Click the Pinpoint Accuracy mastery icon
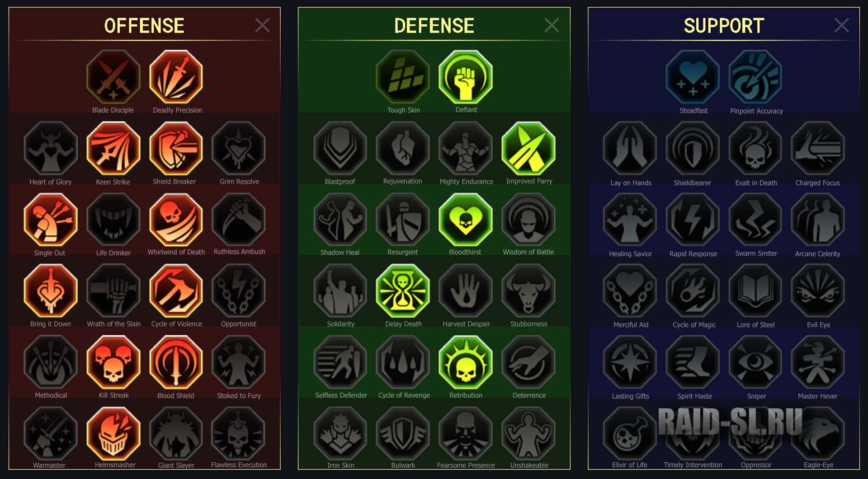 pyautogui.click(x=755, y=77)
